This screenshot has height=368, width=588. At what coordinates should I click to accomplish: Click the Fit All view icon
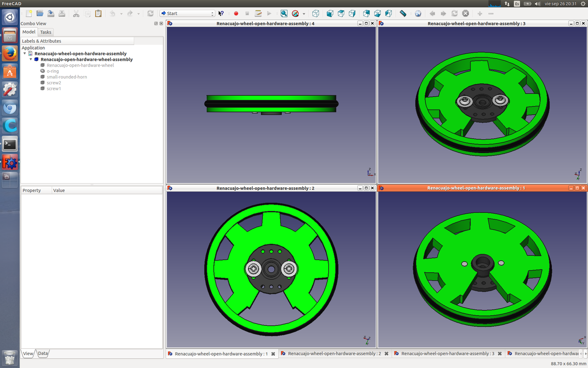[284, 13]
